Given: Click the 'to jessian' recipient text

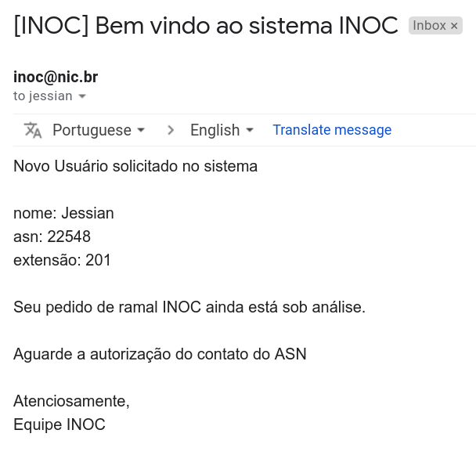Looking at the screenshot, I should click(42, 96).
